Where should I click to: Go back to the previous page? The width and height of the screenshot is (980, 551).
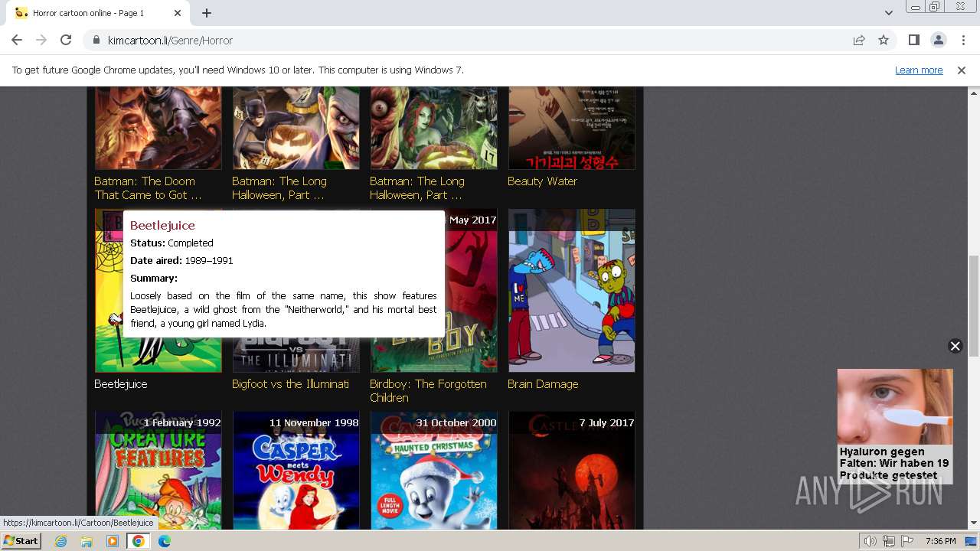tap(17, 40)
